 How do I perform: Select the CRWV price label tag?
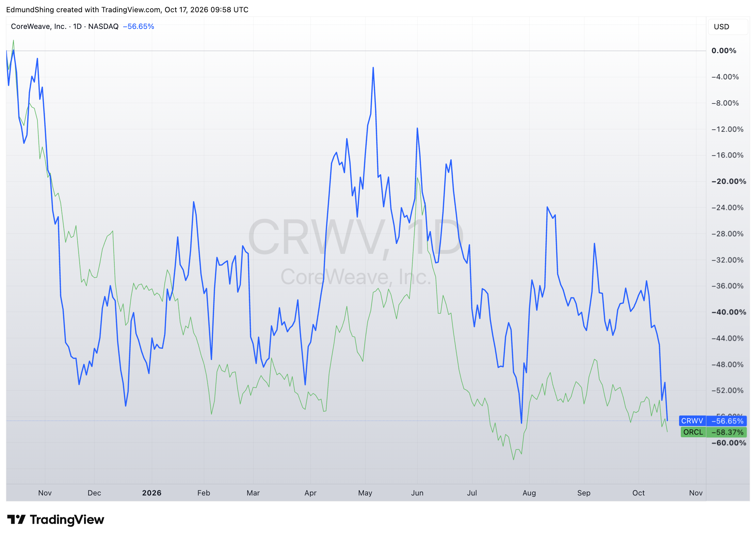(x=692, y=421)
